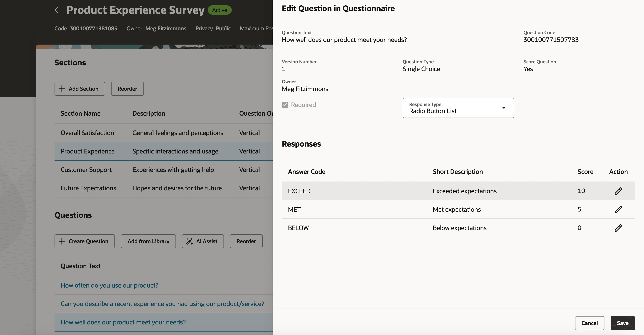Click the Save button
644x335 pixels.
pos(622,323)
